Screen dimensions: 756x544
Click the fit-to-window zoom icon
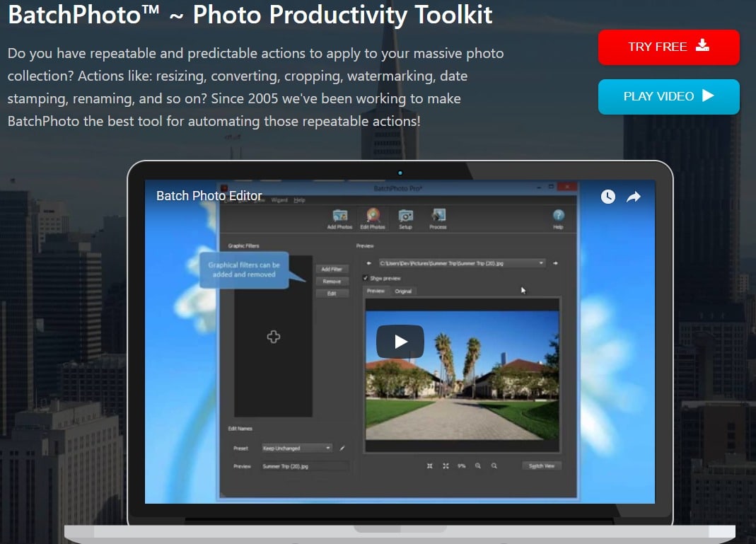(429, 466)
